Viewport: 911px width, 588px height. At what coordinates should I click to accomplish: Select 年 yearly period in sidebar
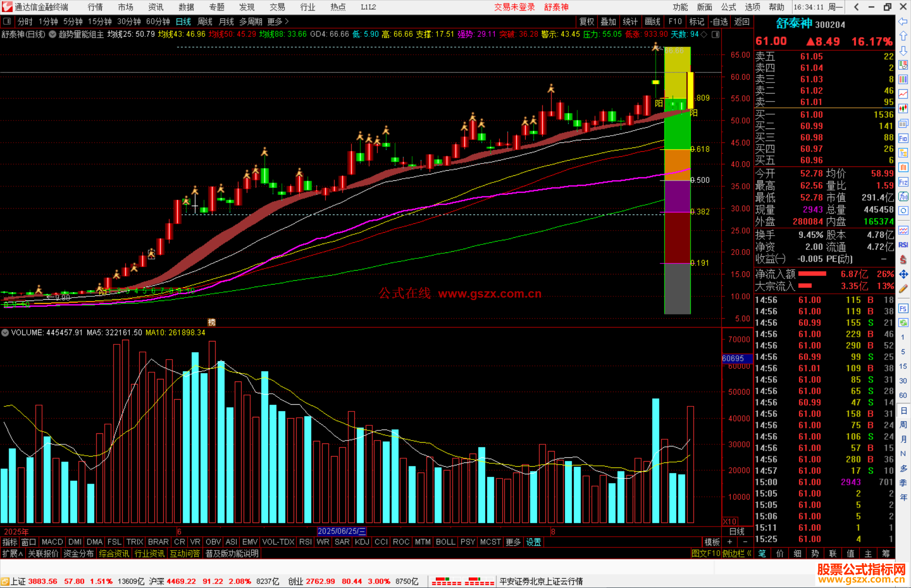903,497
